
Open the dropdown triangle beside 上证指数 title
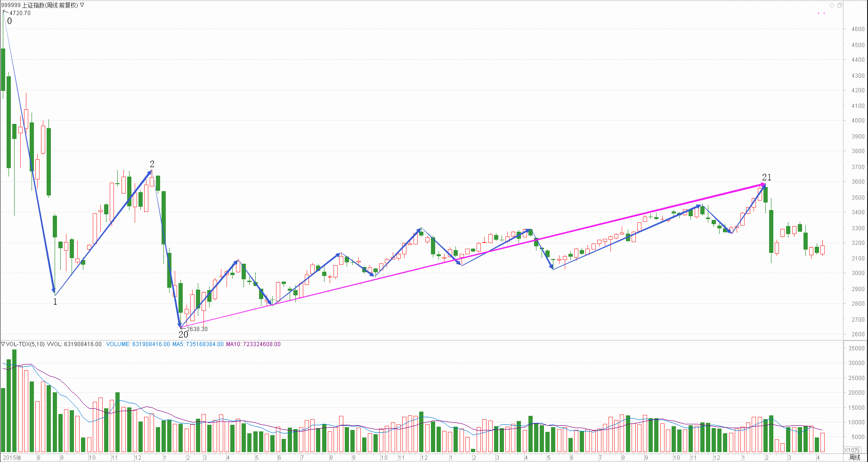[x=82, y=5]
